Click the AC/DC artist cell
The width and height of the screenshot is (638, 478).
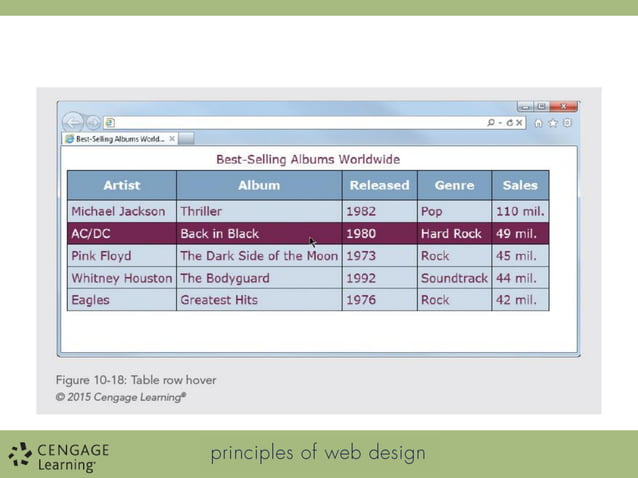122,234
